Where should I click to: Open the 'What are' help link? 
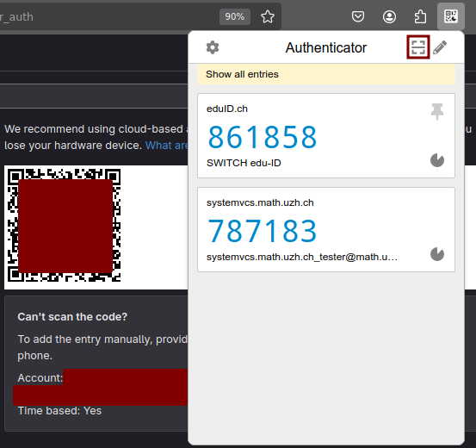click(167, 146)
